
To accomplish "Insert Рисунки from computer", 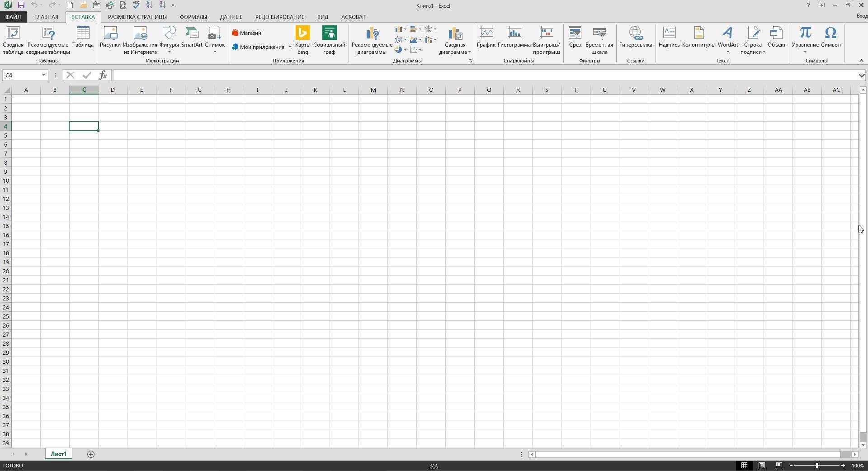I will pyautogui.click(x=110, y=37).
